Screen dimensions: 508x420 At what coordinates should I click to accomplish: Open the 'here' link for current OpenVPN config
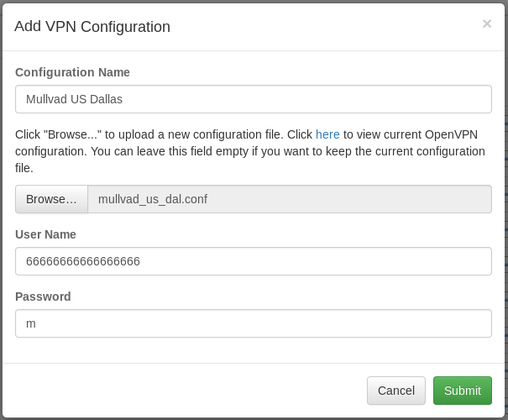click(327, 134)
